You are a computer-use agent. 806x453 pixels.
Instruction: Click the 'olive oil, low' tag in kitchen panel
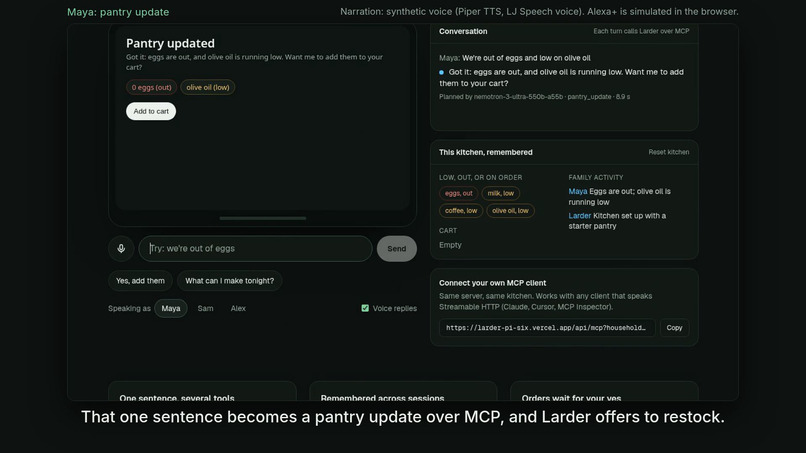pyautogui.click(x=510, y=211)
